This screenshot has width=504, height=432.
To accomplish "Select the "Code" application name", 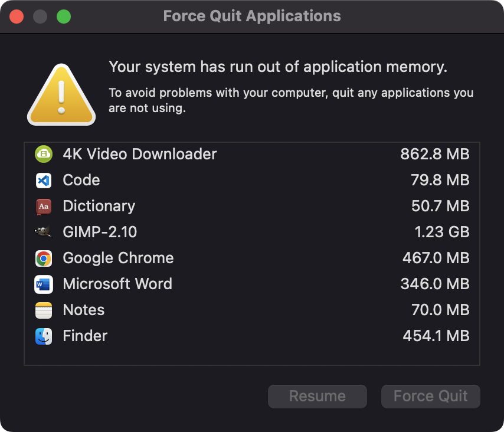I will point(81,180).
